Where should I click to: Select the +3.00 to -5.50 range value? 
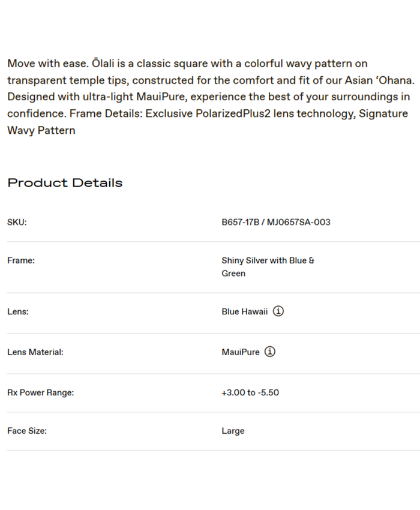(250, 392)
